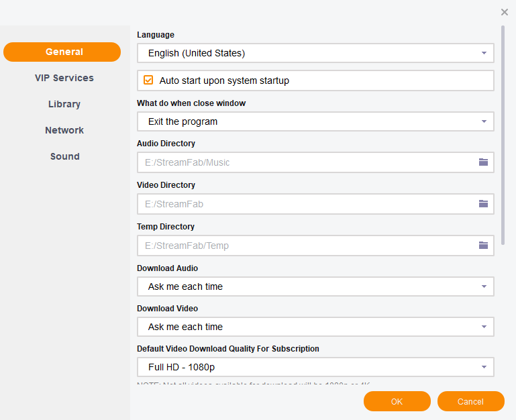
Task: Expand the Download Audio dropdown
Action: click(315, 286)
